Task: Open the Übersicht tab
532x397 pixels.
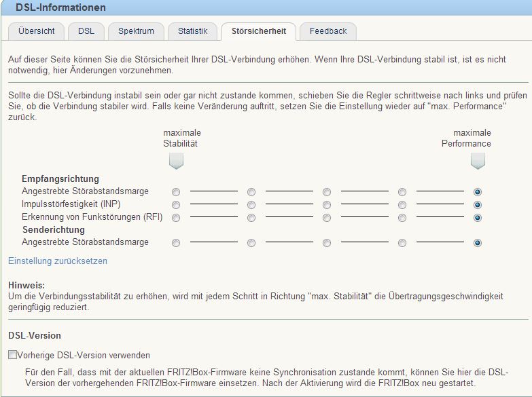Action: point(36,31)
